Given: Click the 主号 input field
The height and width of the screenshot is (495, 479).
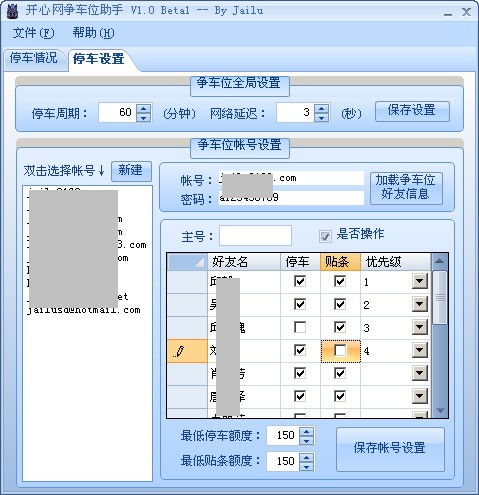Looking at the screenshot, I should (255, 236).
